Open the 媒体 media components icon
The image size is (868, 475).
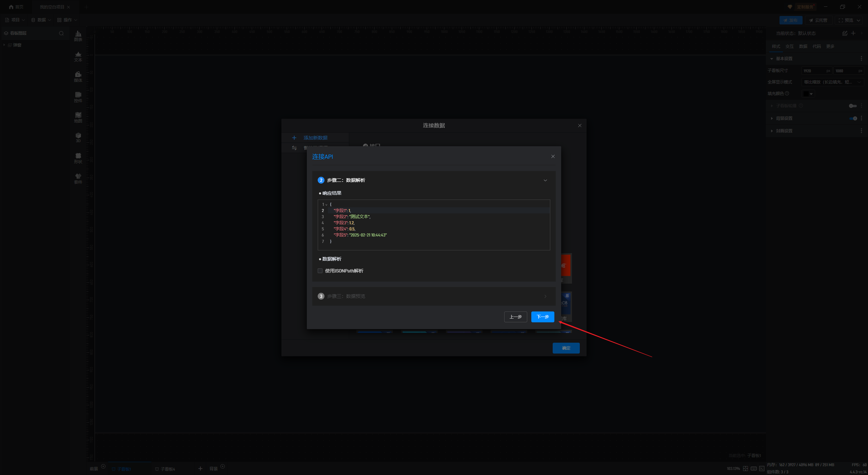click(x=78, y=77)
